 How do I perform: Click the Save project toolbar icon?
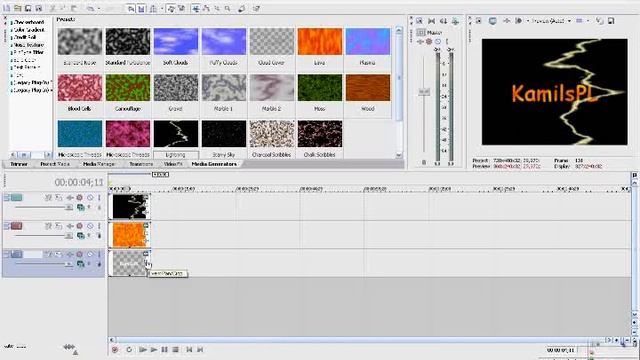(28, 8)
